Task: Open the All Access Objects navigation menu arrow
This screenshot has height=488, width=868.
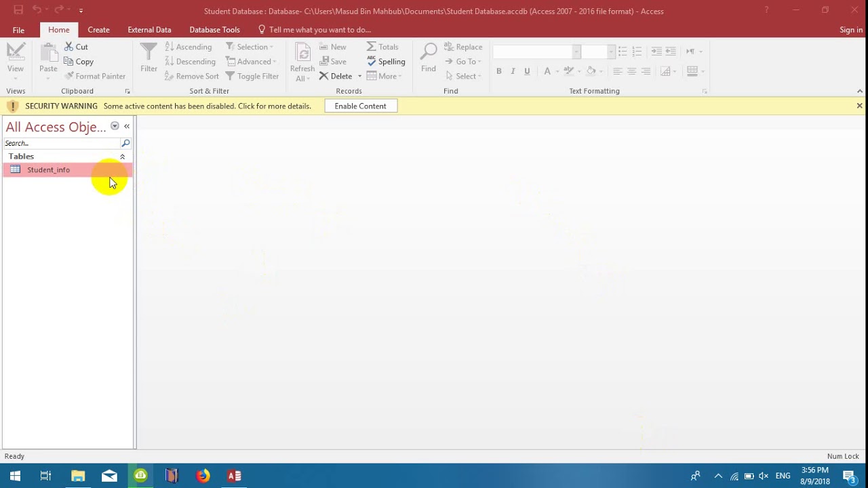Action: point(115,126)
